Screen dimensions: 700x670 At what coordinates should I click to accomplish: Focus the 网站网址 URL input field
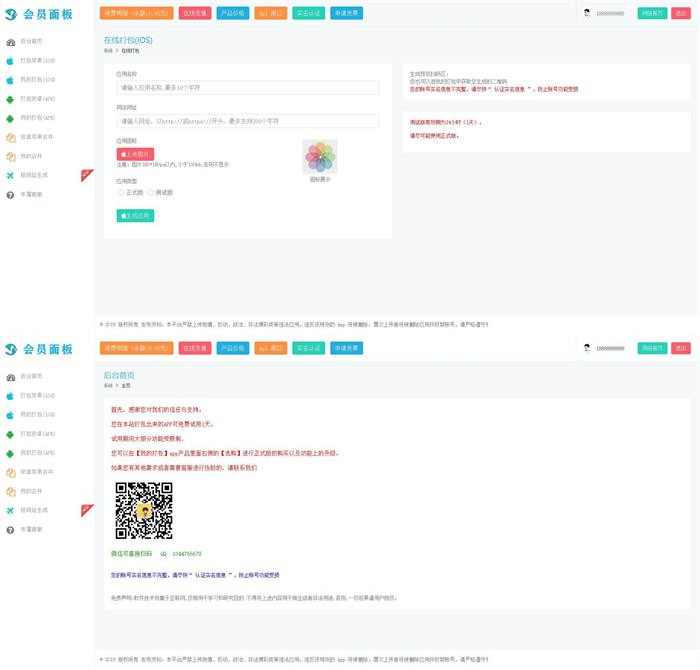[248, 121]
